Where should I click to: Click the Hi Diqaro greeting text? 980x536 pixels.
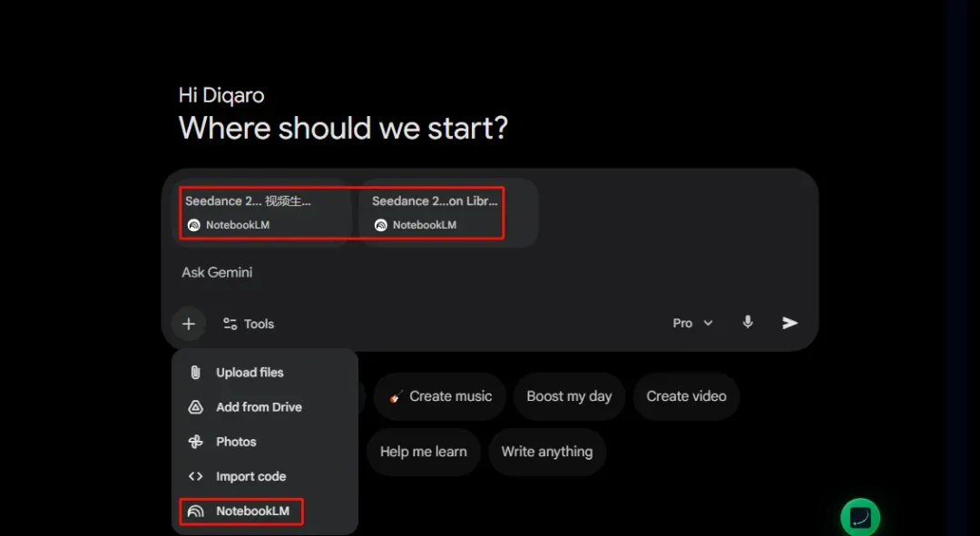coord(221,95)
